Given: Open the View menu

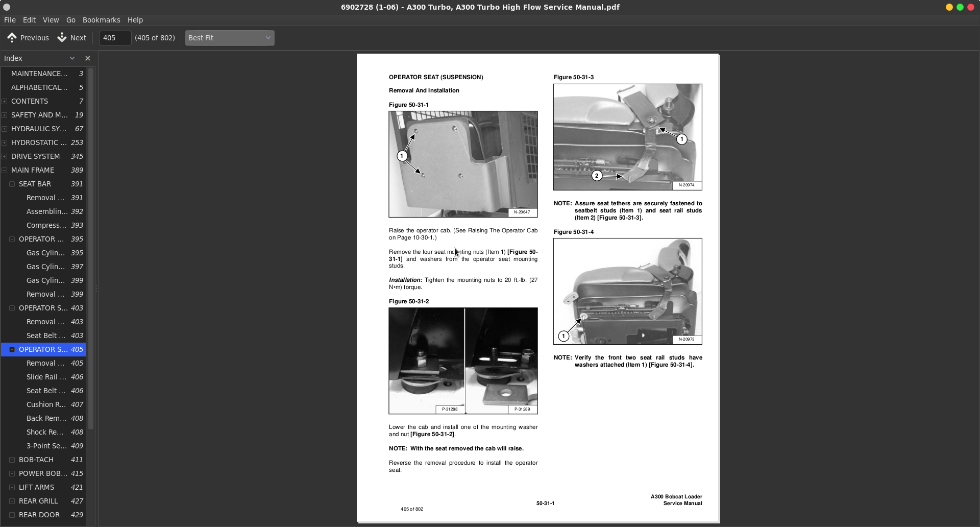Looking at the screenshot, I should [51, 20].
